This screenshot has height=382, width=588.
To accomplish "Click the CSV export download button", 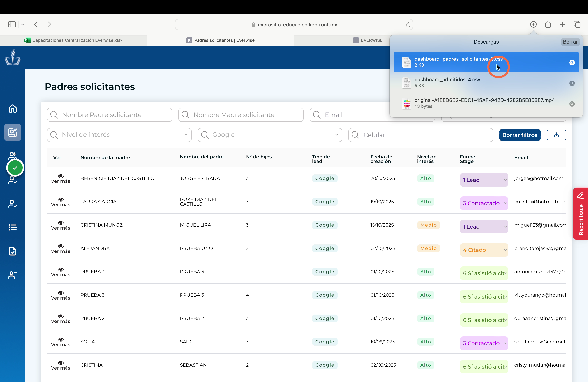I will point(556,135).
